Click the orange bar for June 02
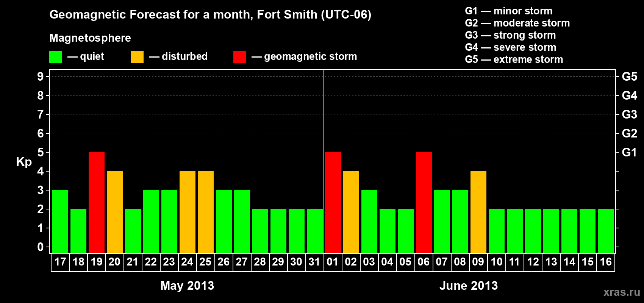 point(351,212)
